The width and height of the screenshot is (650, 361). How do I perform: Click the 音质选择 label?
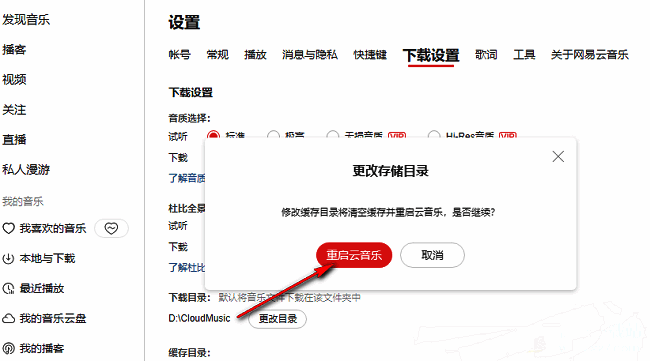click(189, 118)
